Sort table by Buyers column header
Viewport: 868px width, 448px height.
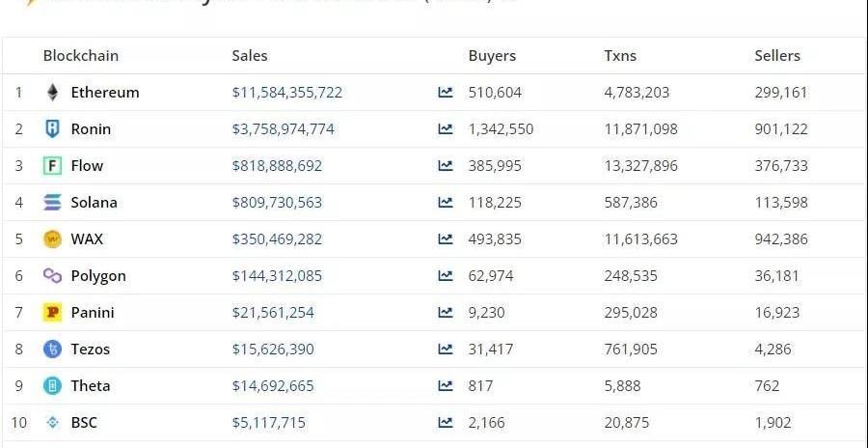pyautogui.click(x=492, y=56)
